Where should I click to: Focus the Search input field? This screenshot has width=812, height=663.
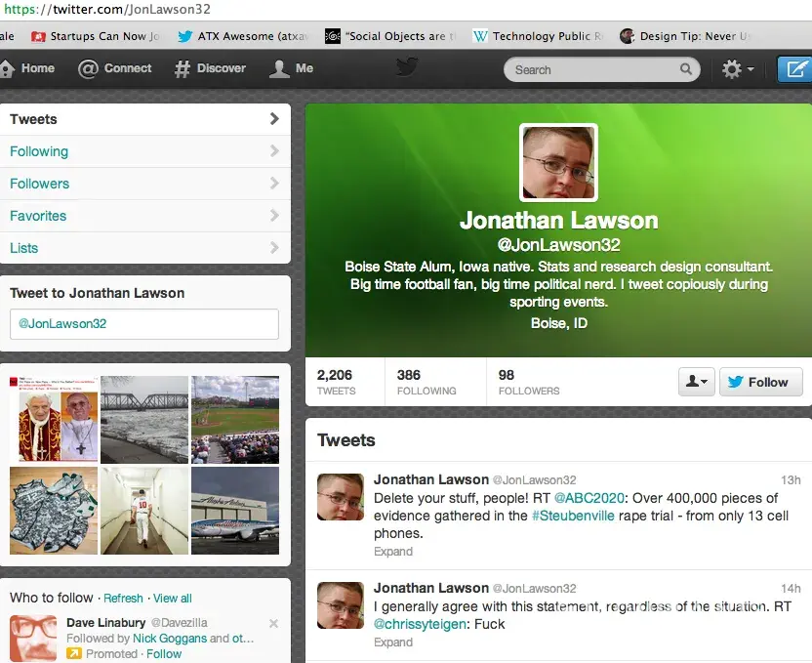tap(602, 69)
